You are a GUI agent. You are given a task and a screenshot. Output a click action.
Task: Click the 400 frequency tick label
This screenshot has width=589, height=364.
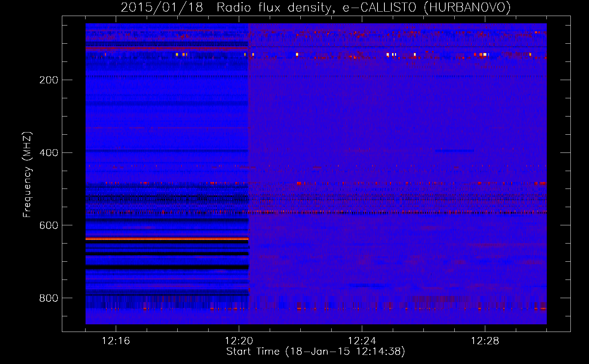pos(49,153)
